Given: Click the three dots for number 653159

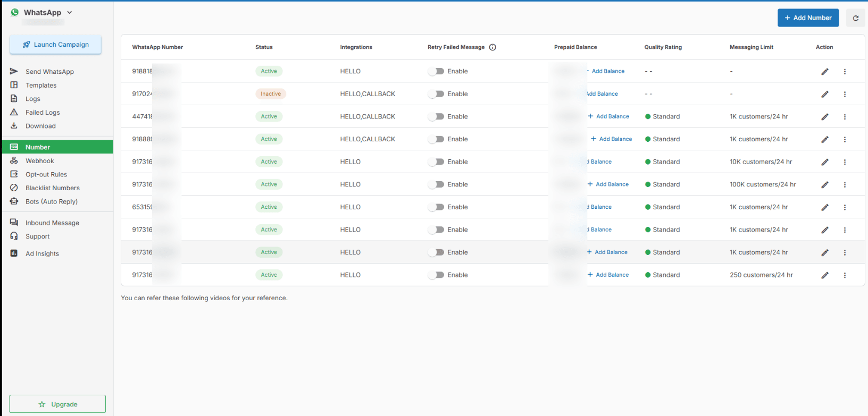Looking at the screenshot, I should pos(845,207).
